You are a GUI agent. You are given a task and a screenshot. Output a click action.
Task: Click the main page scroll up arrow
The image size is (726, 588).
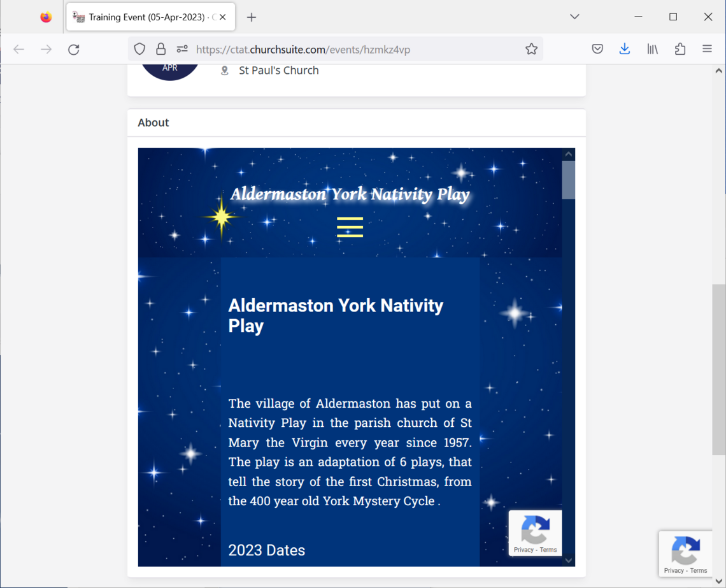tap(718, 71)
